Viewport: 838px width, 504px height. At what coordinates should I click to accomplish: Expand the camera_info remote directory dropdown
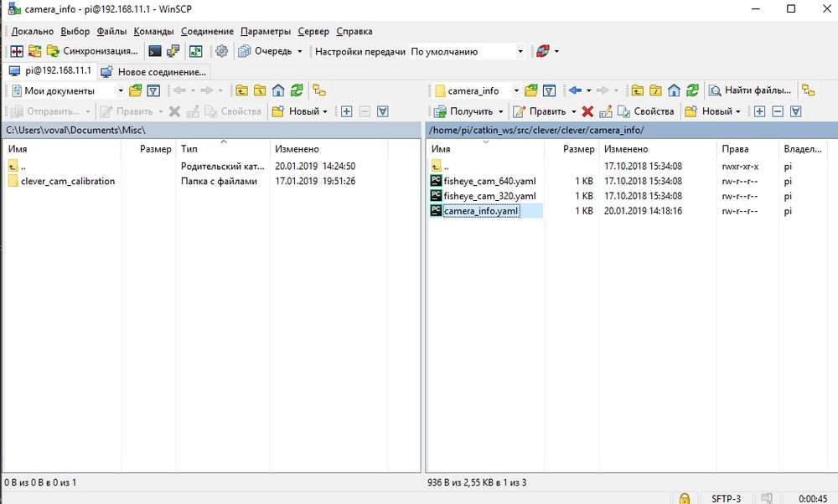click(515, 90)
